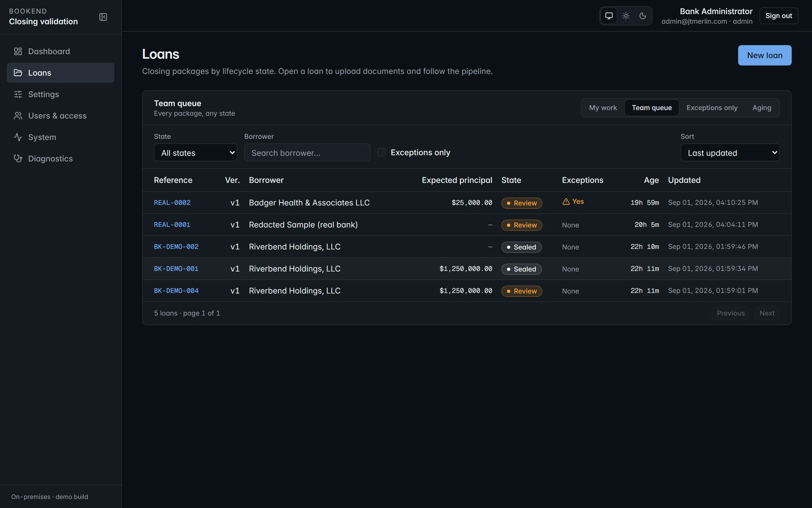Click Redacted Sample (real bank) borrower
The height and width of the screenshot is (508, 812).
click(303, 225)
